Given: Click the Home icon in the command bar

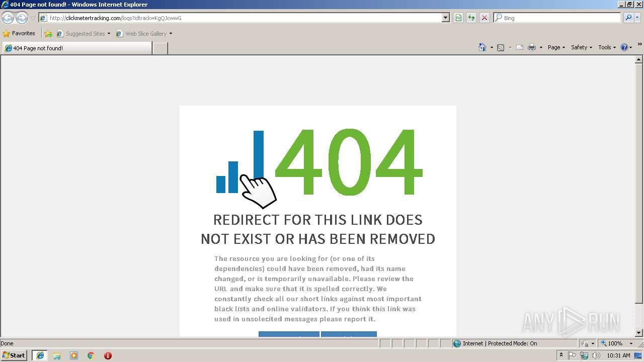Looking at the screenshot, I should (x=482, y=47).
